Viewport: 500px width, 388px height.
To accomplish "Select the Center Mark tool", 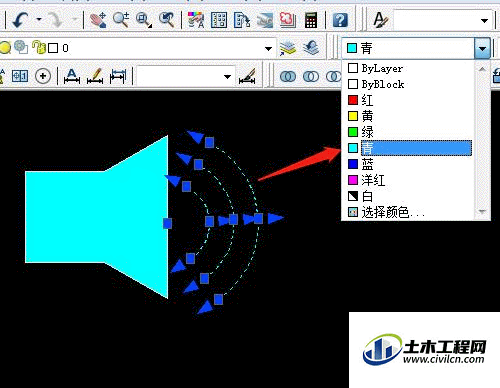I will click(x=43, y=76).
